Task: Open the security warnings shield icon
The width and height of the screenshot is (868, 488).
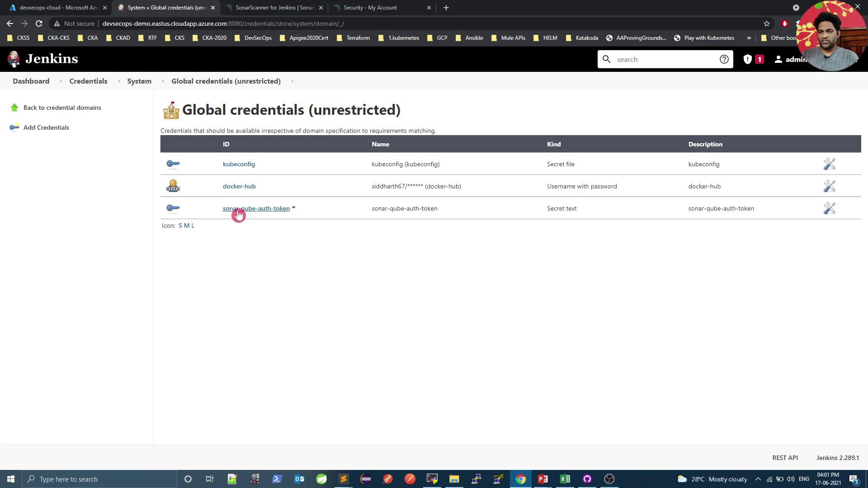Action: tap(748, 59)
